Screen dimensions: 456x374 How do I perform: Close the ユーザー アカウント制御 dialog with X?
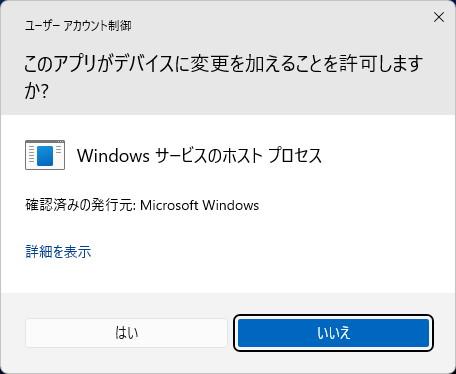439,17
